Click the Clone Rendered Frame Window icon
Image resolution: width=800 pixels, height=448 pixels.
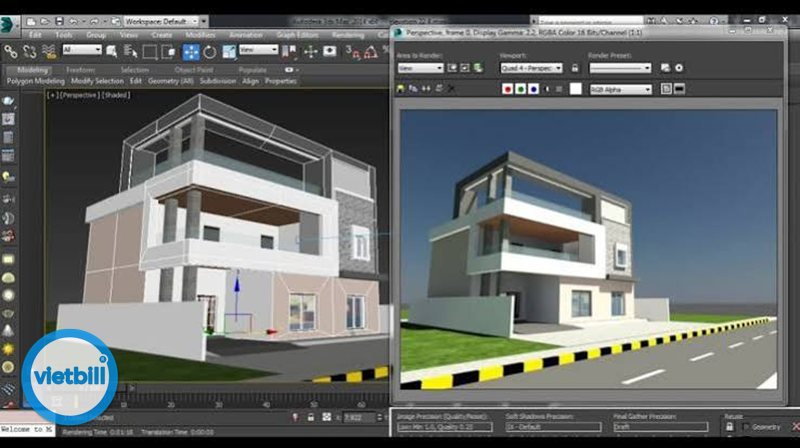[426, 89]
